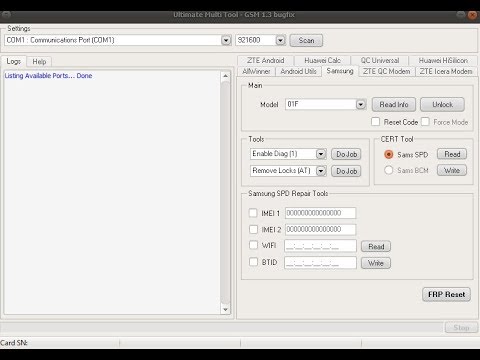
Task: Enable the BTID checkbox
Action: (x=253, y=262)
